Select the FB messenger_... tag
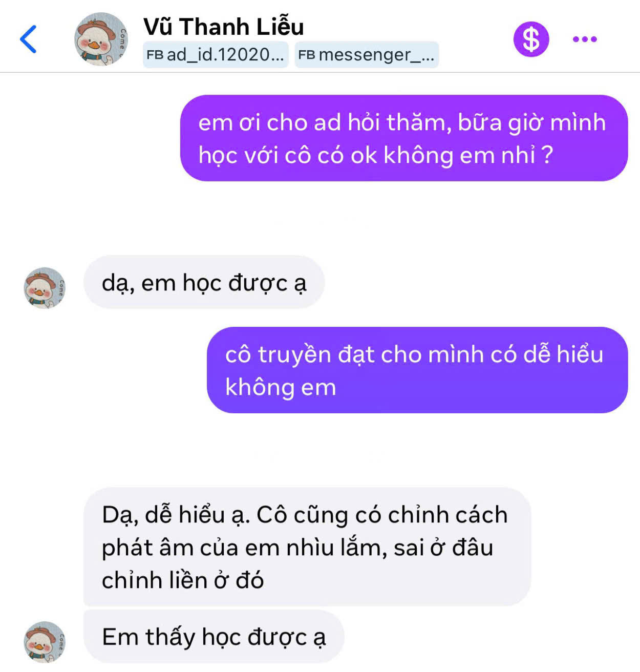 click(x=367, y=54)
